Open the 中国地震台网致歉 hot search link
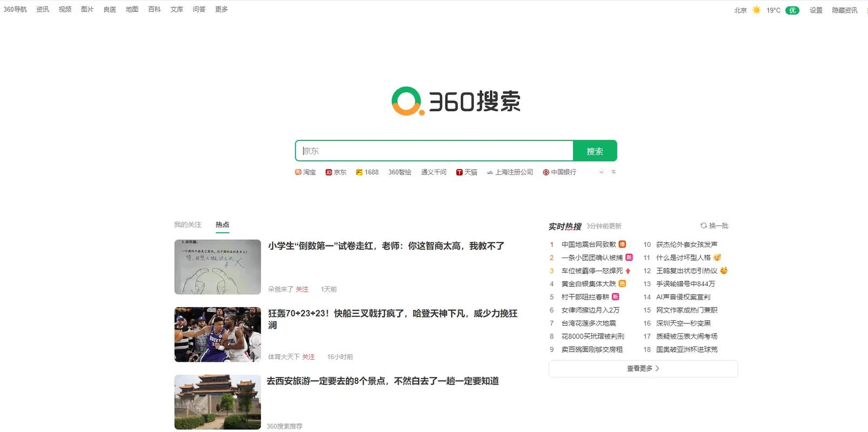 (x=588, y=245)
